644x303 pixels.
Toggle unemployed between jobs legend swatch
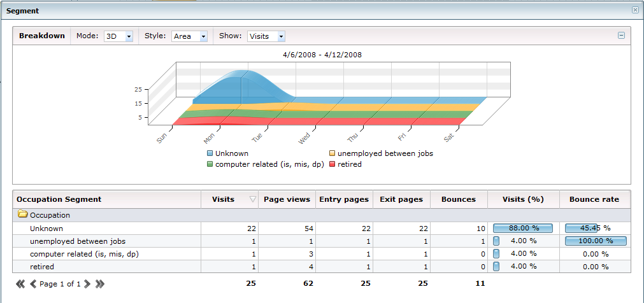click(333, 153)
